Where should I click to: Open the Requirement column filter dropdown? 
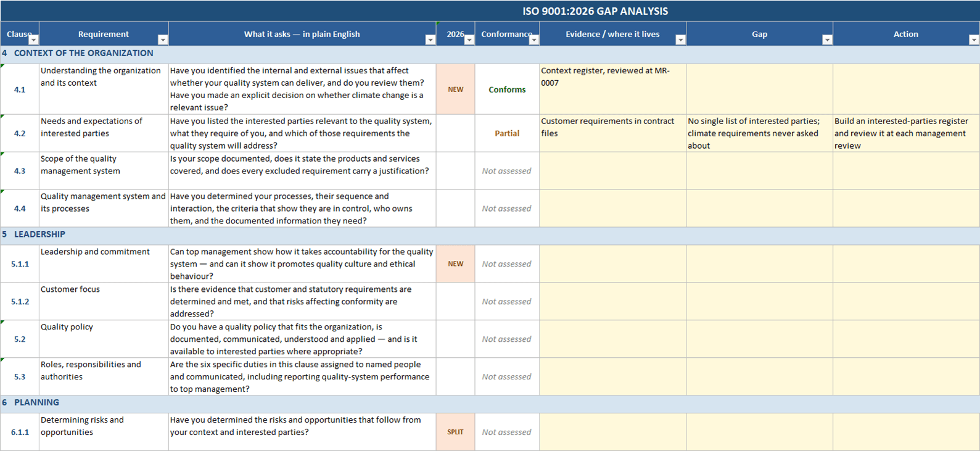163,40
